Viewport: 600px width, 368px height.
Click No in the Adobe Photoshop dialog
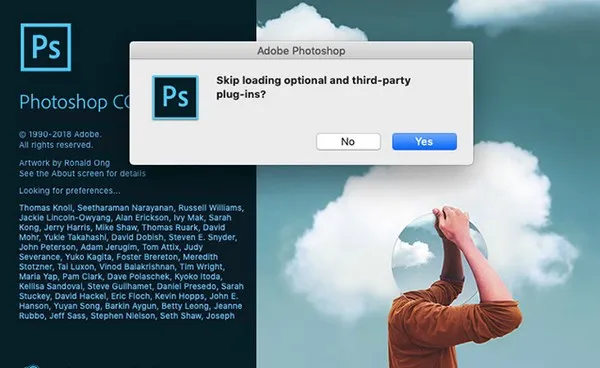tap(348, 142)
